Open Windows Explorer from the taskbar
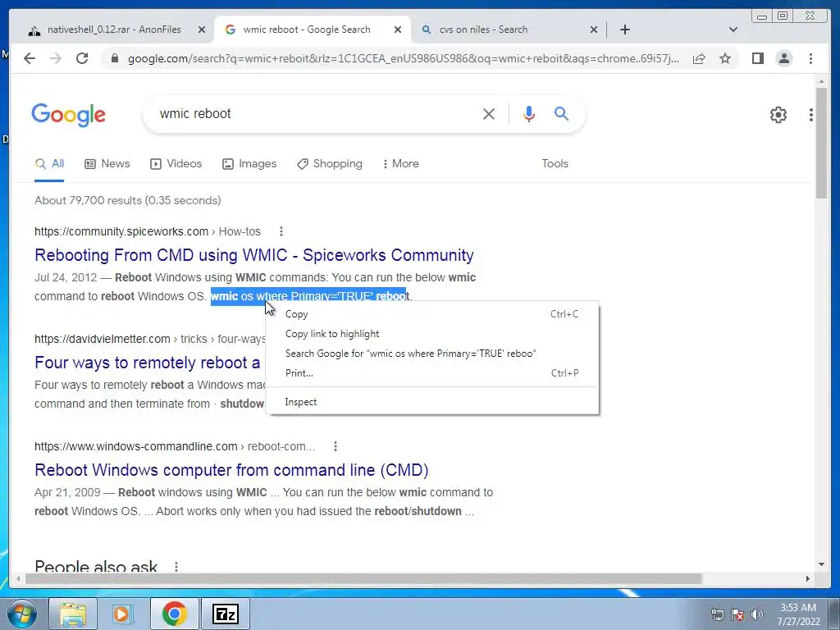This screenshot has width=840, height=630. pos(73,614)
